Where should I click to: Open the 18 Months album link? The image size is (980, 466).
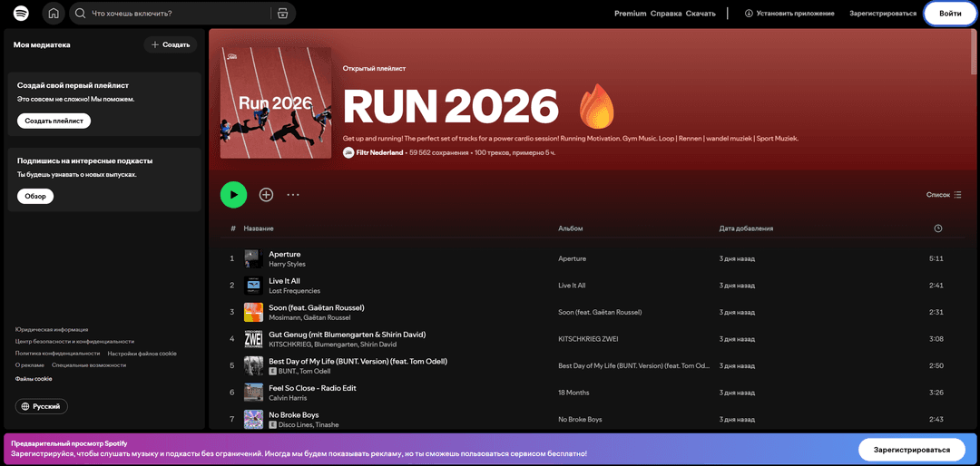(573, 393)
